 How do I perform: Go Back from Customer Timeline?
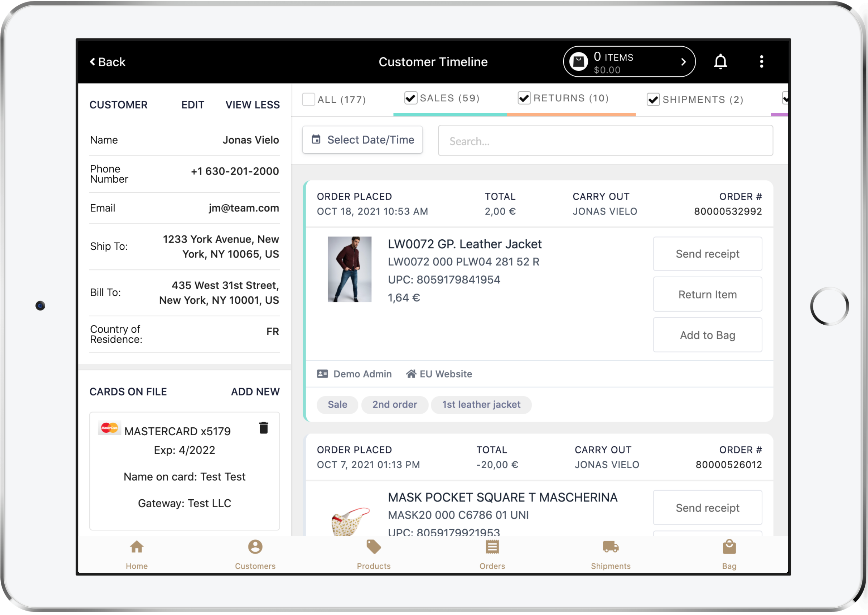click(x=107, y=62)
